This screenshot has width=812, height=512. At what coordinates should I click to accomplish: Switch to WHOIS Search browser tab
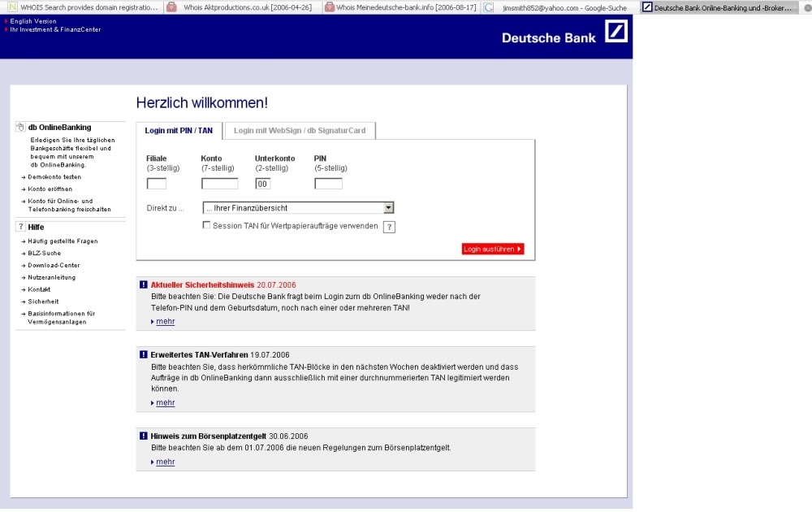[x=83, y=7]
